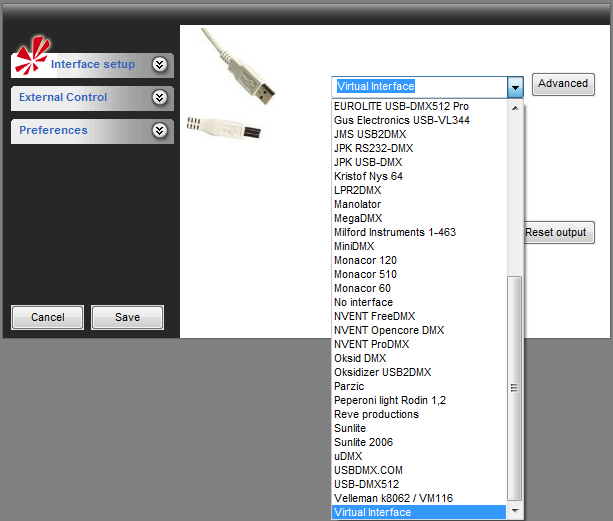Select Kristof Nys 64 option
This screenshot has width=613, height=521.
(419, 176)
